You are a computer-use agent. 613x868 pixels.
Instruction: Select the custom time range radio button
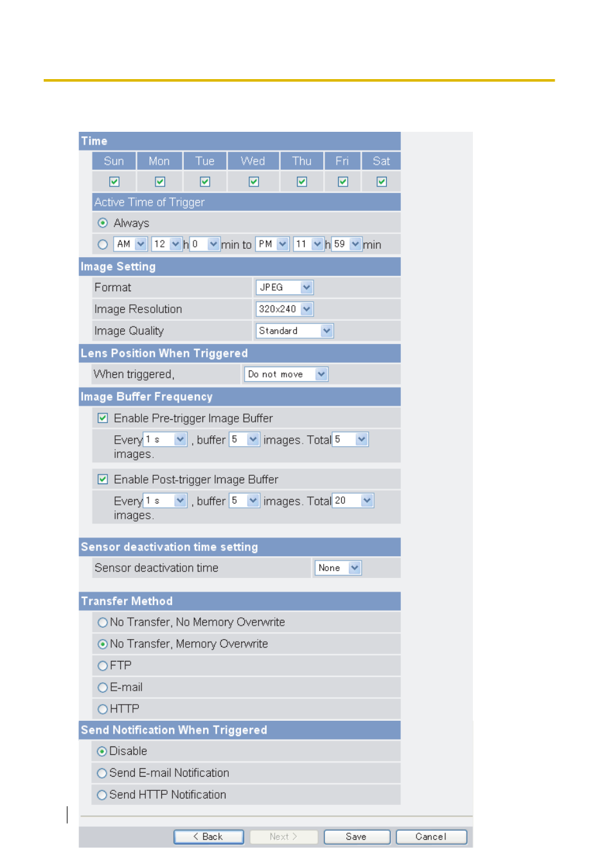(x=103, y=244)
